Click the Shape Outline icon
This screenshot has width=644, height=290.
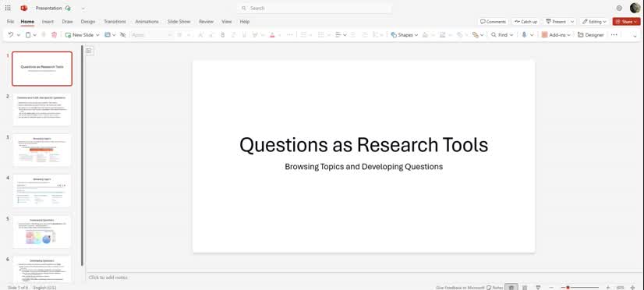coord(442,35)
